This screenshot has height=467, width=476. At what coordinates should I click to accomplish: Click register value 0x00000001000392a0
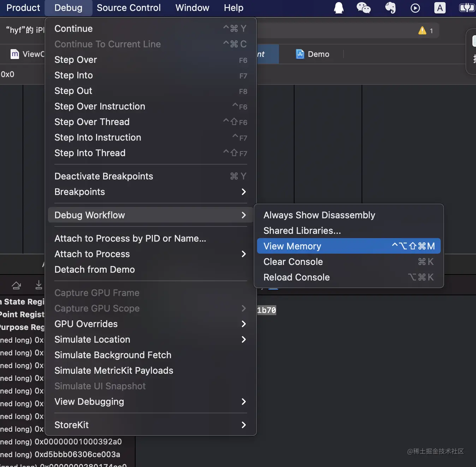point(78,442)
